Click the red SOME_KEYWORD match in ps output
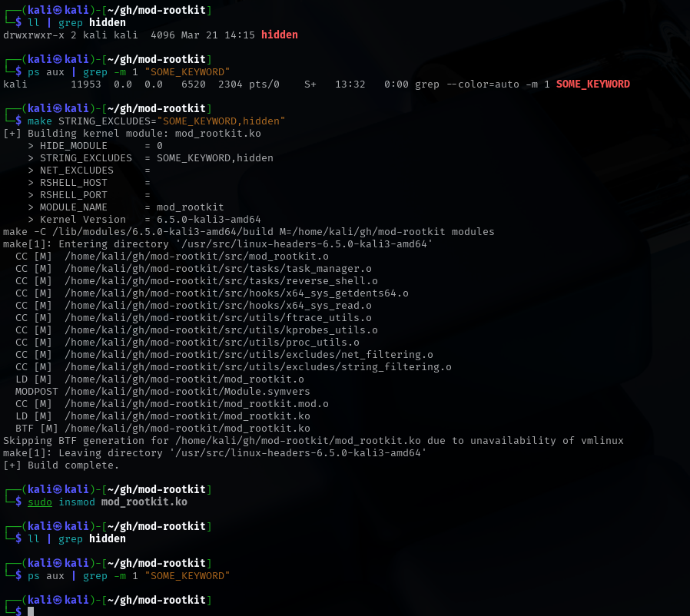690x616 pixels. [592, 84]
